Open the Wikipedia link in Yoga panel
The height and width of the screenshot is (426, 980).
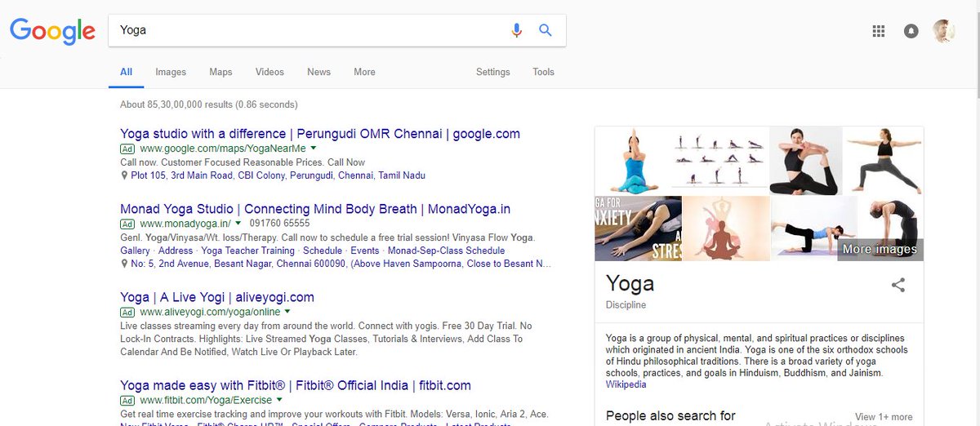626,384
